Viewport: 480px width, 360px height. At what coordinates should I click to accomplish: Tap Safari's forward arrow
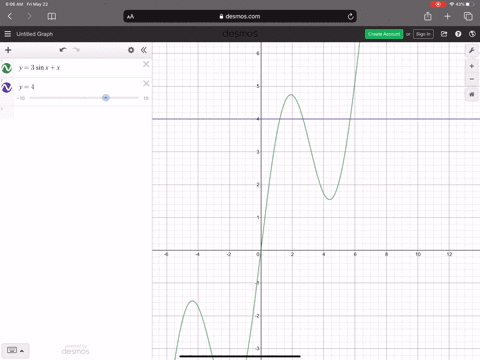[x=29, y=16]
